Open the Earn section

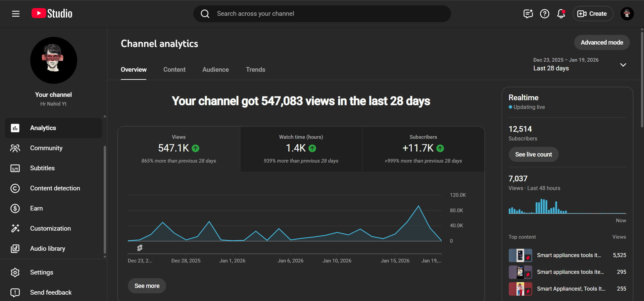click(x=36, y=208)
